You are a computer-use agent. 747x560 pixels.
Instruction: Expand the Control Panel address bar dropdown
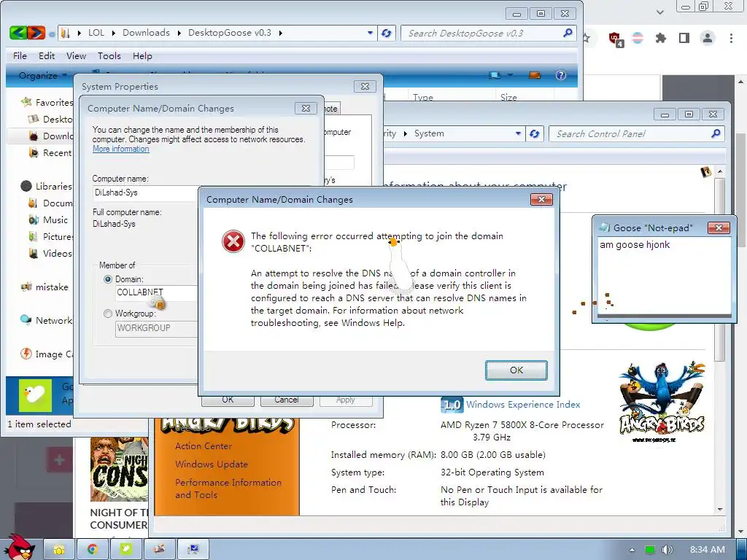(x=518, y=134)
